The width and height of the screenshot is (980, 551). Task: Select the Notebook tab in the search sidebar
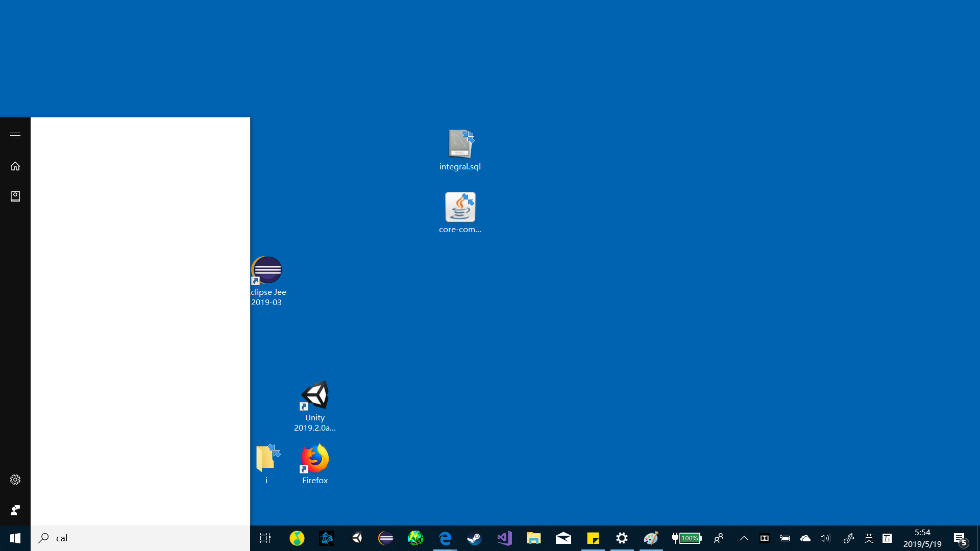point(15,196)
